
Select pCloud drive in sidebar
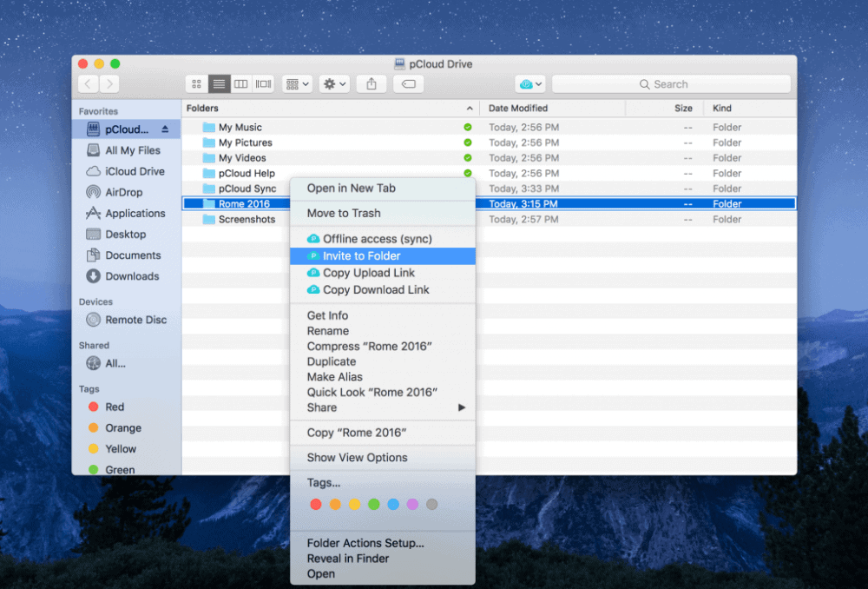coord(126,129)
